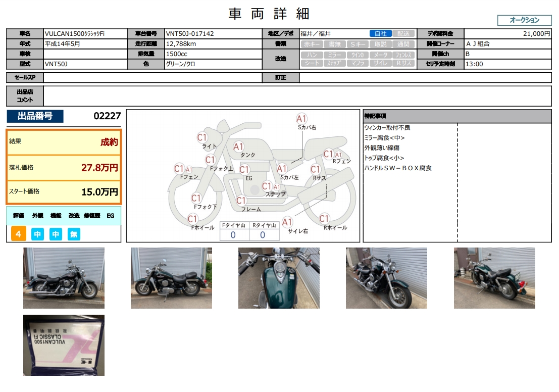Image resolution: width=559 pixels, height=392 pixels.
Task: Toggle the ハン modification badge
Action: point(312,55)
